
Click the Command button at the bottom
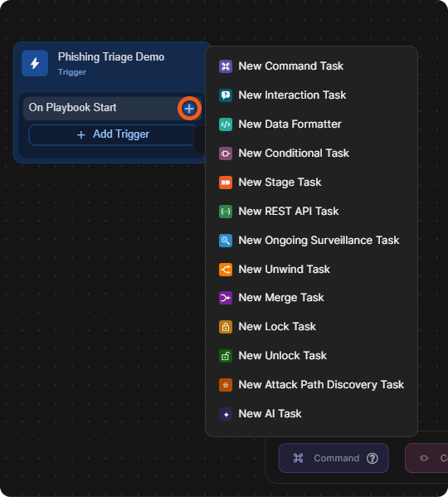coord(334,458)
